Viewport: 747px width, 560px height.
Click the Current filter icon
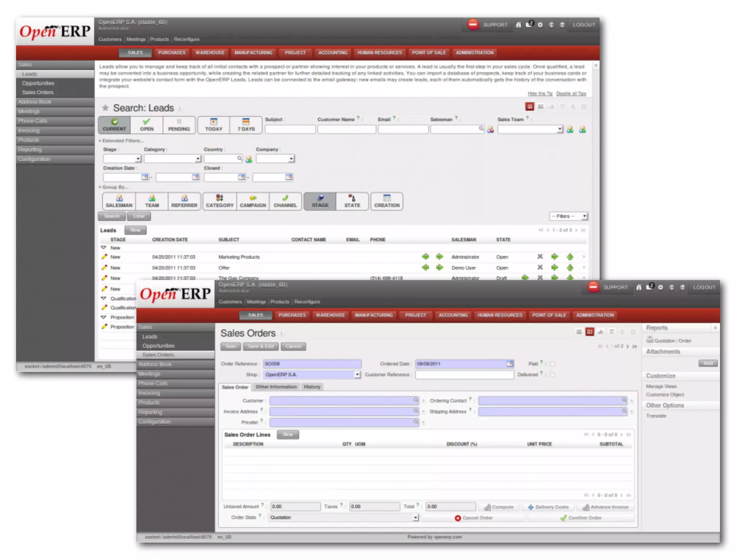point(114,122)
